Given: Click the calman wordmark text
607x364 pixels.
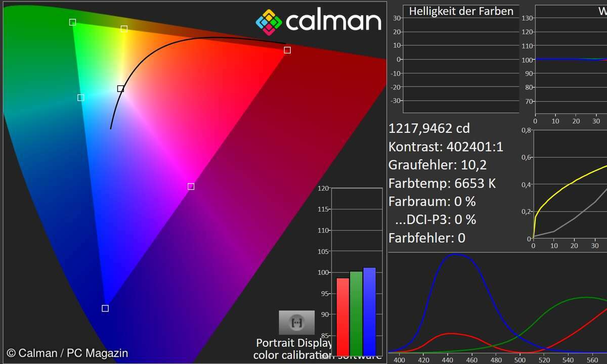Looking at the screenshot, I should pyautogui.click(x=333, y=21).
